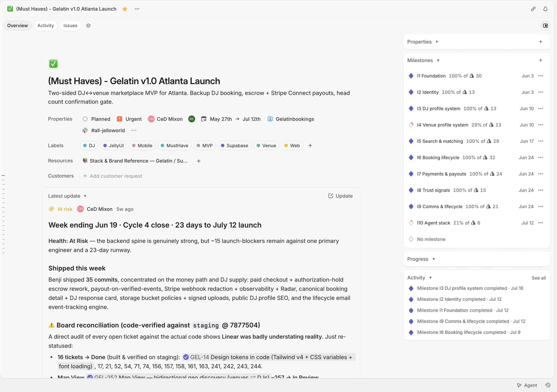557x392 pixels.
Task: Change the Urgent priority
Action: (129, 119)
